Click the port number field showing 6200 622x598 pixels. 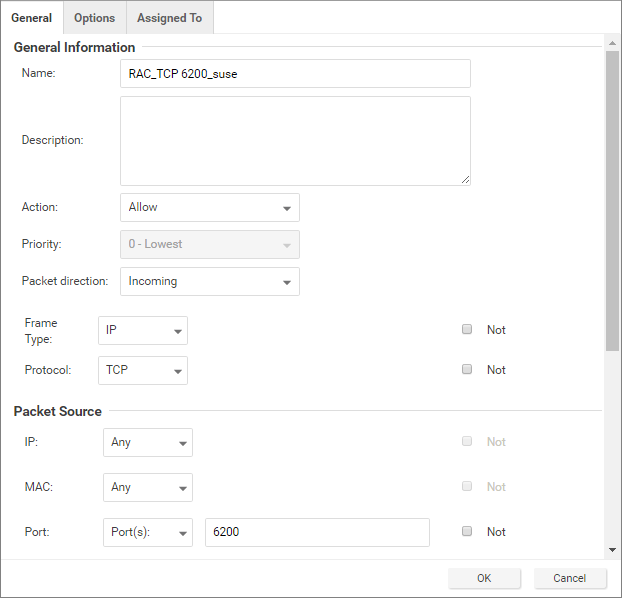[317, 533]
